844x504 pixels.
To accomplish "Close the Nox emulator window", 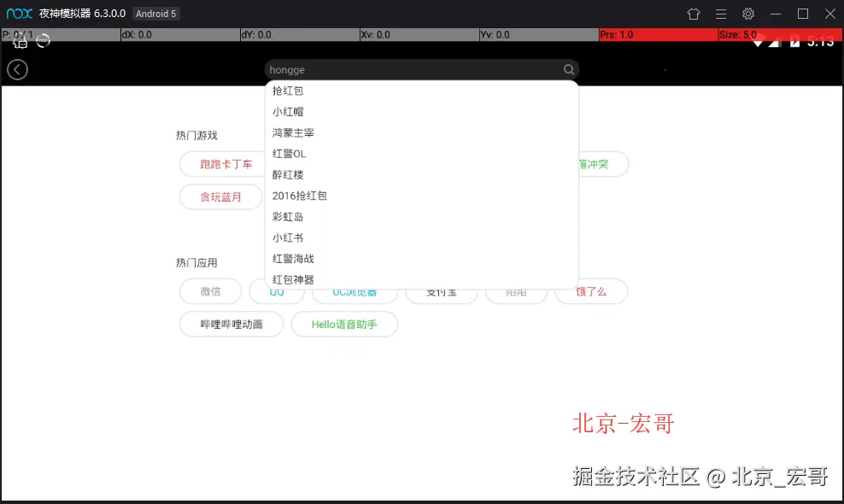I will pos(830,14).
